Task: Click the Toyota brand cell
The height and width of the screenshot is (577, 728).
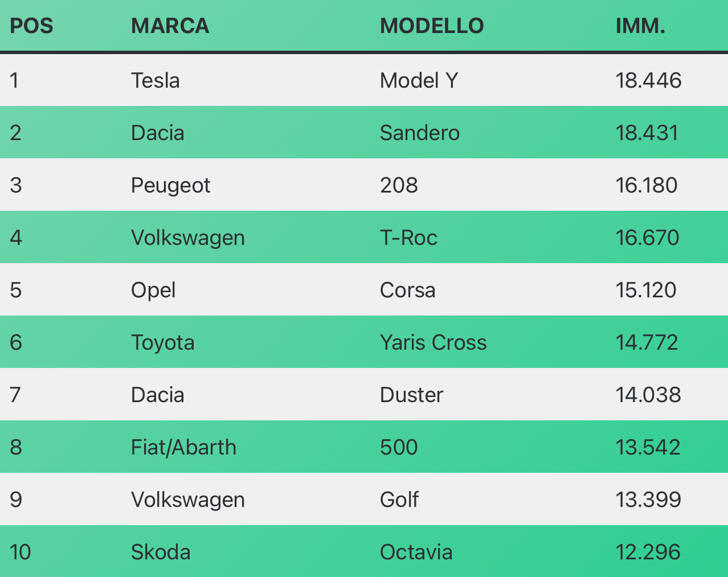Action: (x=163, y=343)
